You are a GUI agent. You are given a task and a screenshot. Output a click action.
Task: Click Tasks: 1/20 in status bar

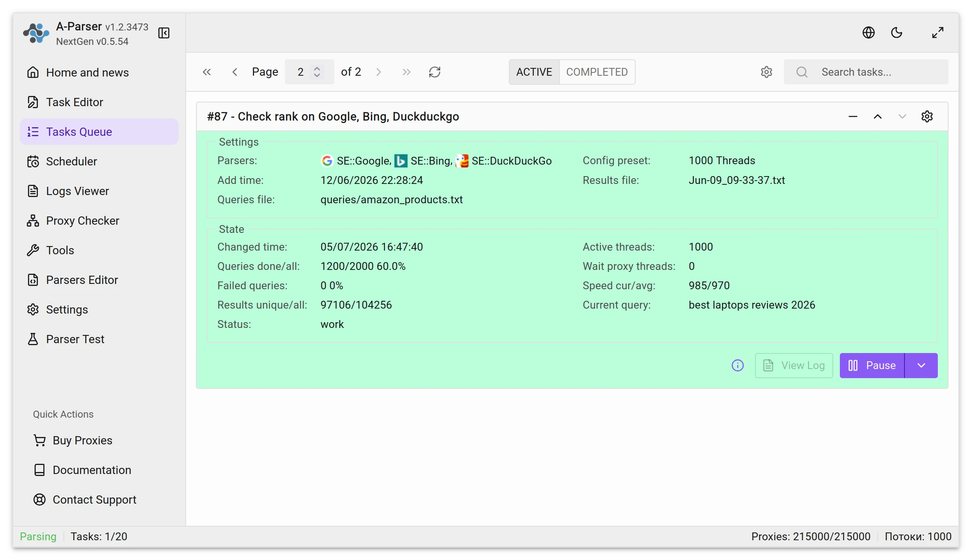click(x=99, y=537)
